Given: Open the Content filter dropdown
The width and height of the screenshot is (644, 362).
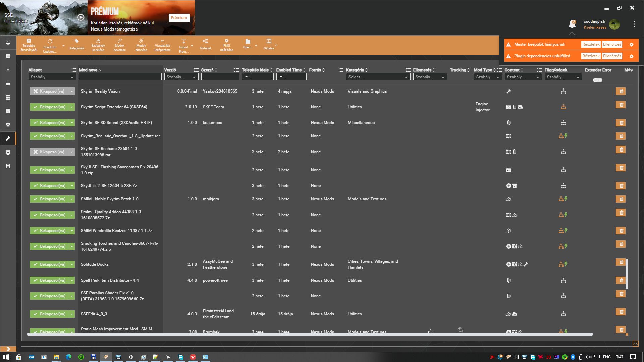Looking at the screenshot, I should pyautogui.click(x=523, y=77).
